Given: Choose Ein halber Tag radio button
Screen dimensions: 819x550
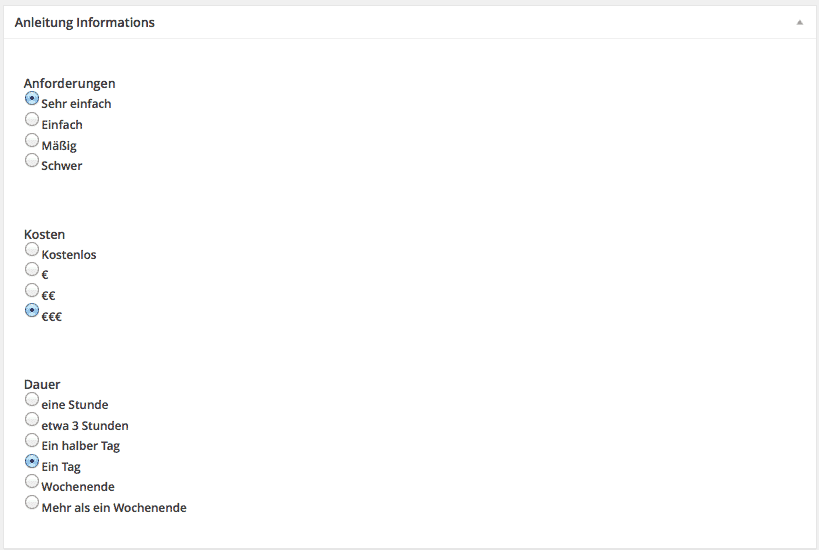Looking at the screenshot, I should 32,441.
